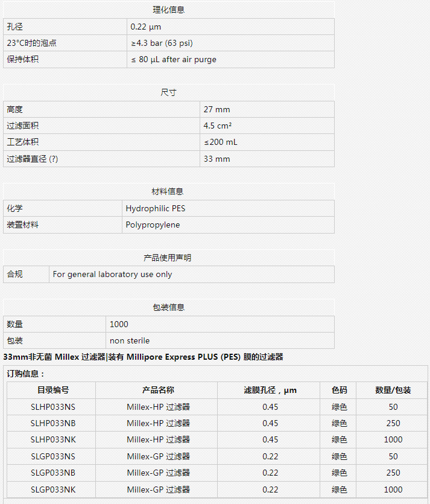This screenshot has height=504, width=430.
Task: Select the Hydrophilic PES value
Action: pos(156,208)
